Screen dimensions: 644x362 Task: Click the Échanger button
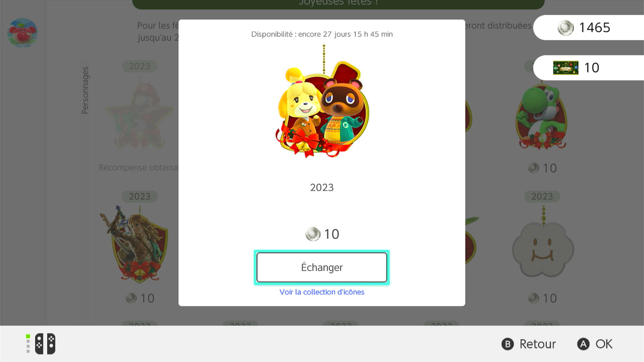tap(322, 267)
